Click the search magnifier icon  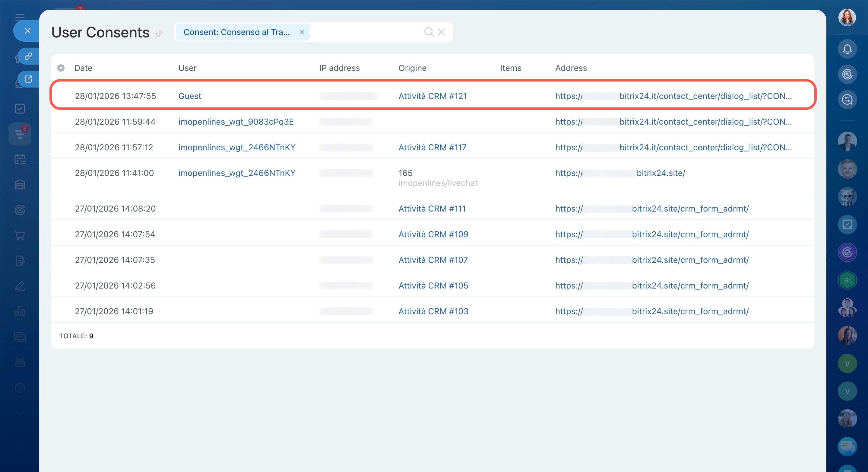click(x=429, y=32)
